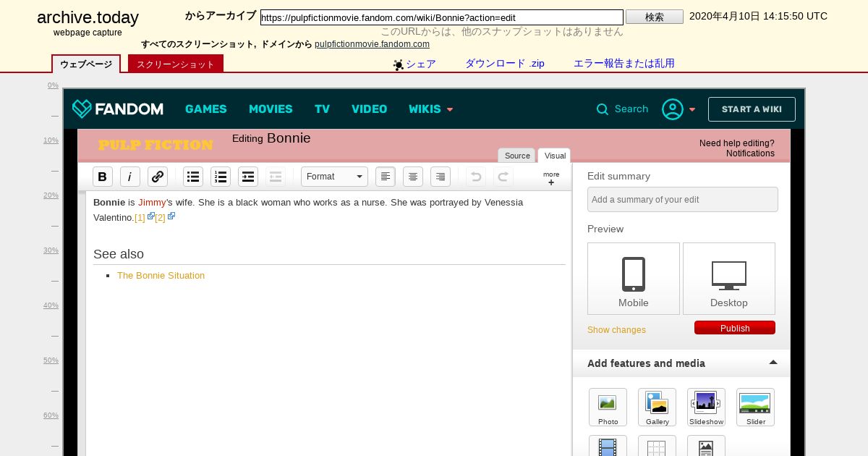Screen dimensions: 868x456
Task: Open the TV navigation item
Action: tap(322, 109)
